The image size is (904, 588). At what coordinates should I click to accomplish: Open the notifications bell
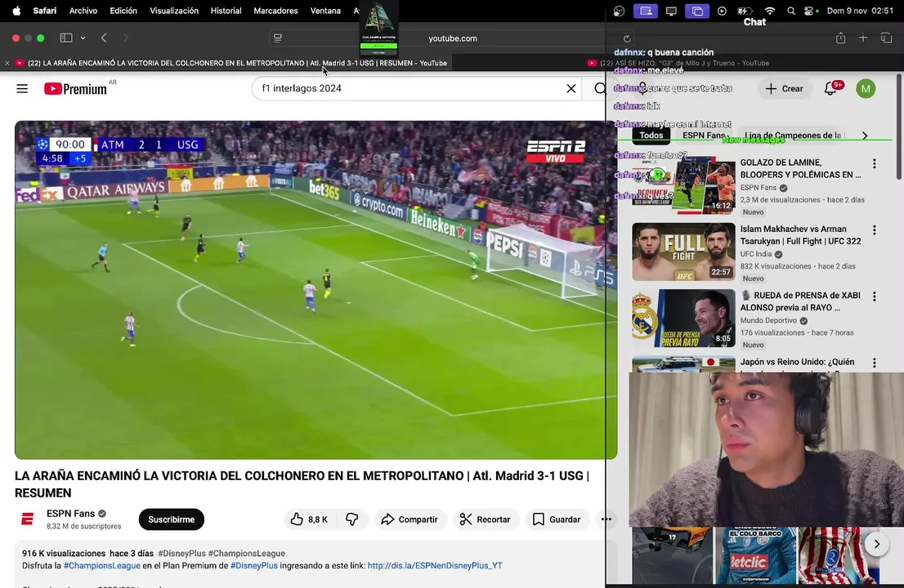pos(830,88)
